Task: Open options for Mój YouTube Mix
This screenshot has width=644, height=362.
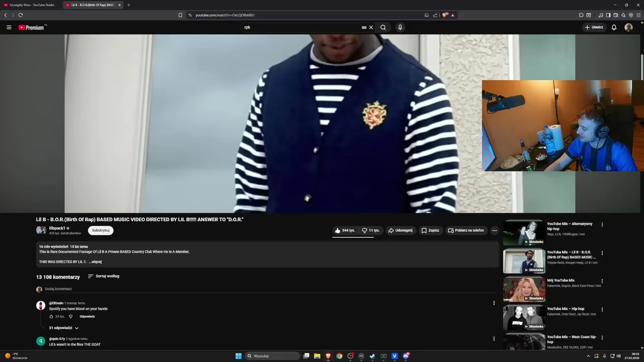Action: coord(602,281)
